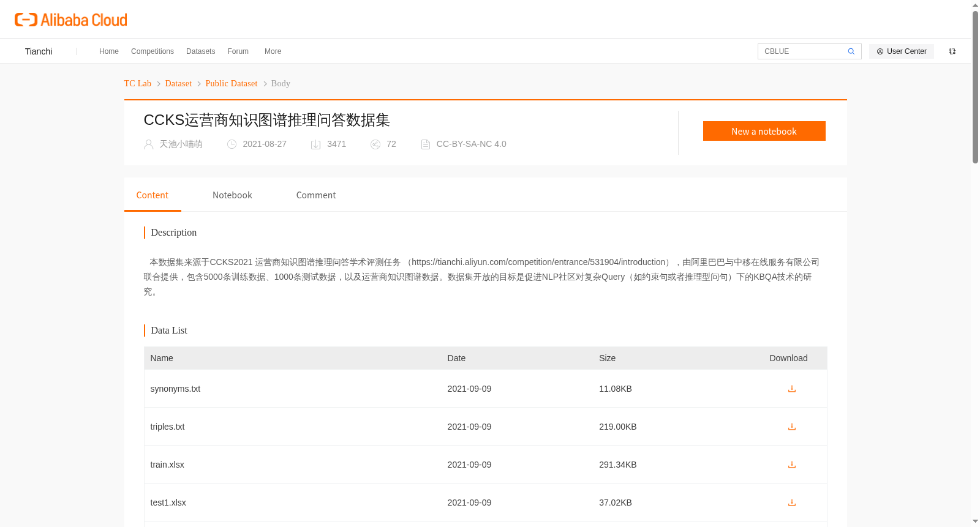Click the 11.08KB size value

click(616, 389)
